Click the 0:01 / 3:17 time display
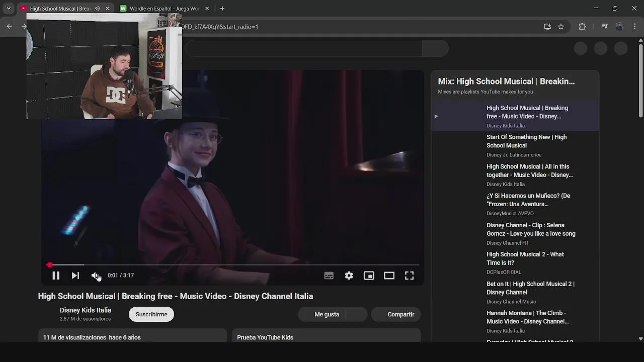 point(121,276)
